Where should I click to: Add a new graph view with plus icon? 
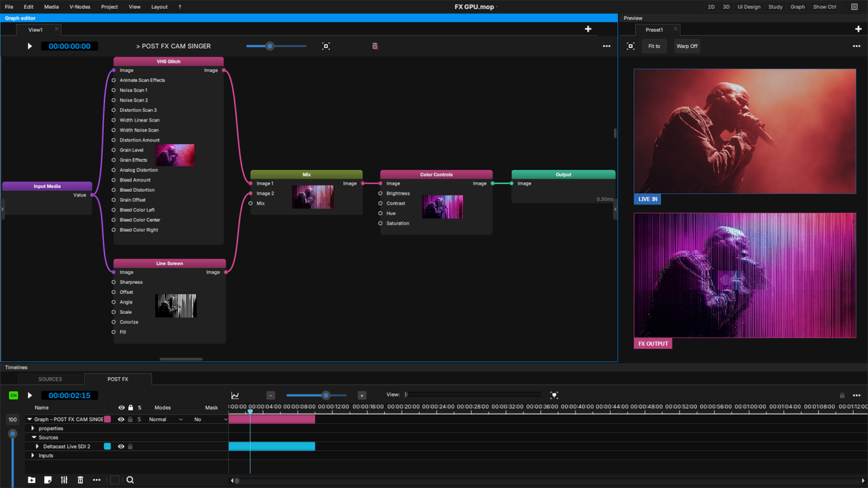(x=588, y=29)
